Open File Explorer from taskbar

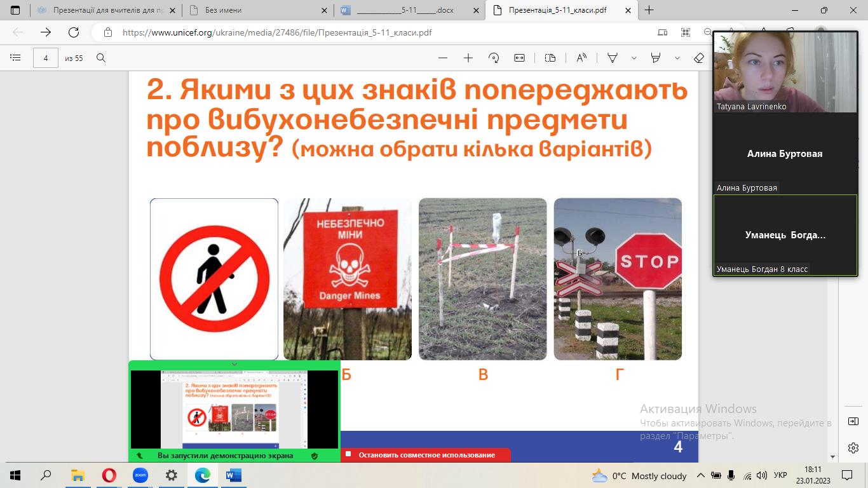[x=78, y=475]
